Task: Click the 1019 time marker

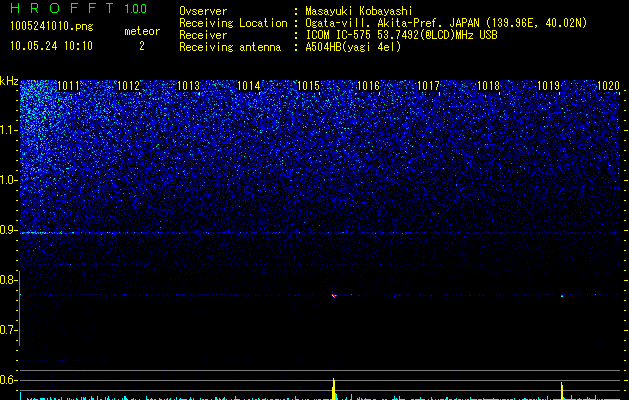Action: pos(548,86)
